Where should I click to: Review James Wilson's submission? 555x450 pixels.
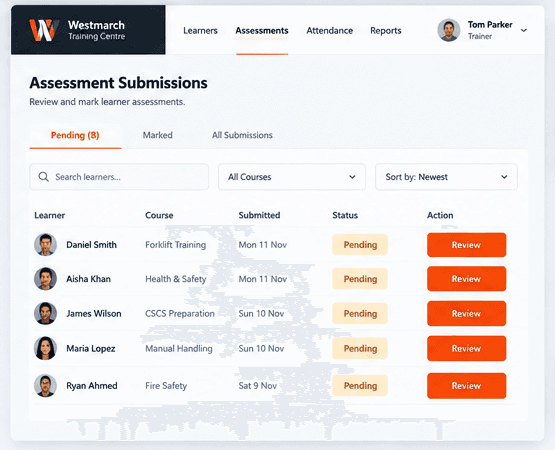(x=467, y=313)
